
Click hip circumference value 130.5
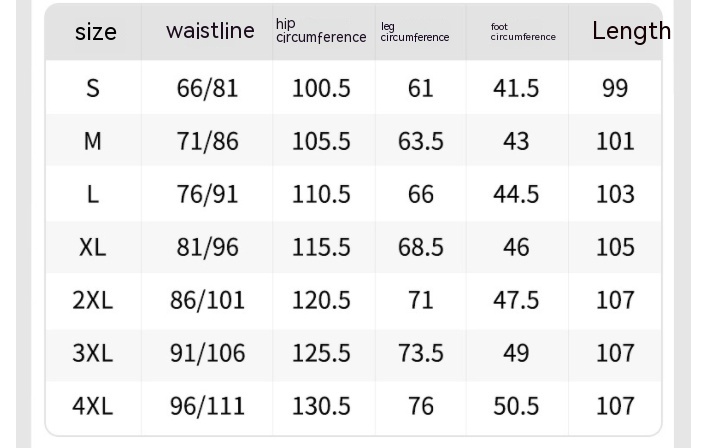pyautogui.click(x=321, y=405)
